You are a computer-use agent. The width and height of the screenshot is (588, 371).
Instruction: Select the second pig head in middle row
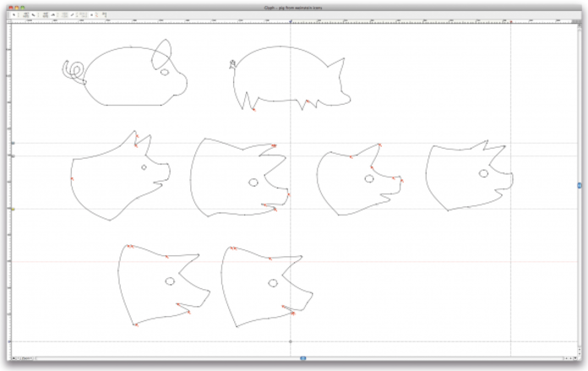240,177
